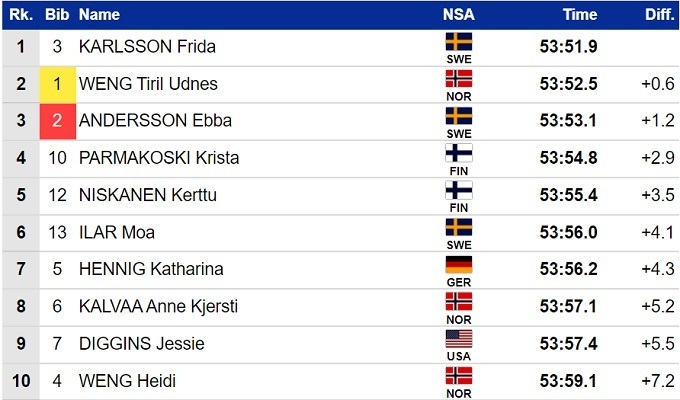680x400 pixels.
Task: Click the USA flag beside Jessie Diggins
Action: click(459, 339)
